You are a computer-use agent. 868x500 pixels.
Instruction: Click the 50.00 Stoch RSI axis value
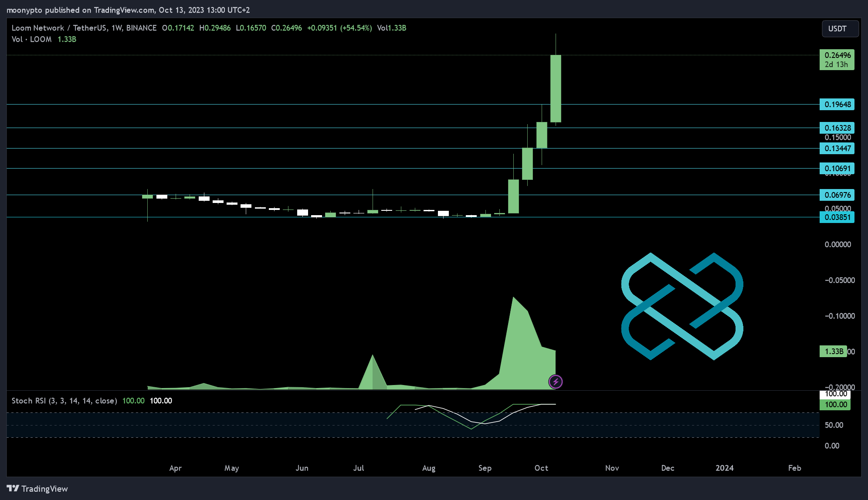pyautogui.click(x=834, y=425)
